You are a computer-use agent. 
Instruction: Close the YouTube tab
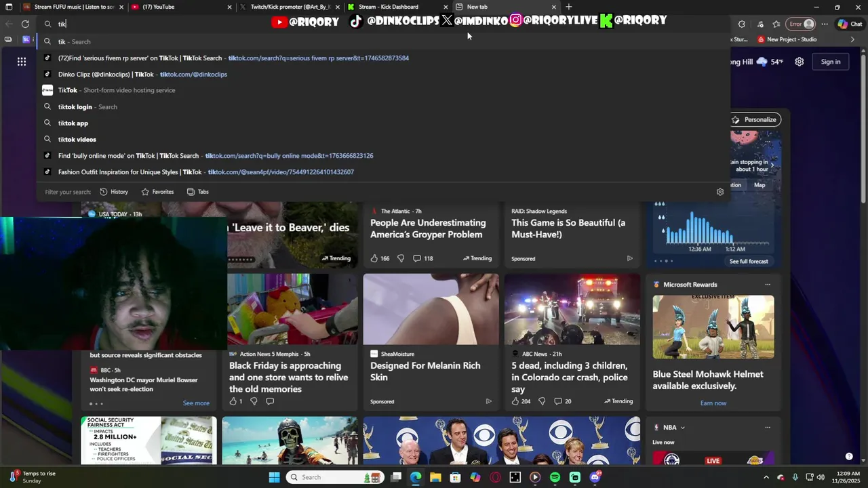coord(229,7)
